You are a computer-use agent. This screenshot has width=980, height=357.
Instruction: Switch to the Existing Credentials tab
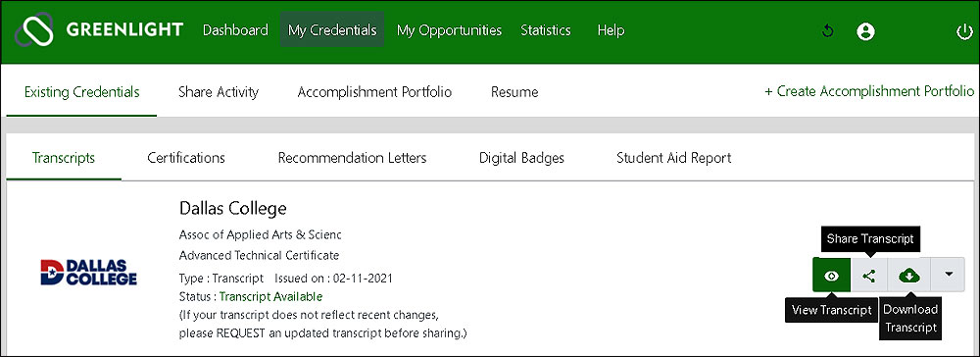click(x=82, y=92)
